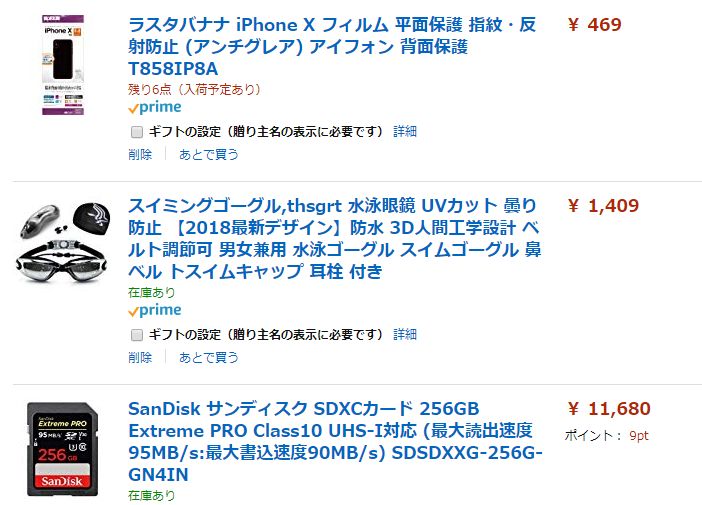Click あとで買う for the iPhone film
The width and height of the screenshot is (702, 505).
[209, 155]
